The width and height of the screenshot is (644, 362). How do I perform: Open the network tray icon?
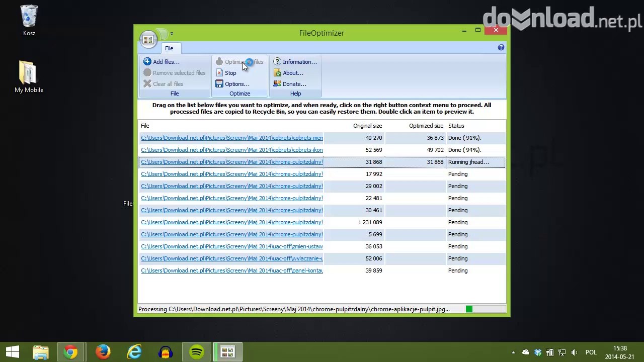[562, 352]
